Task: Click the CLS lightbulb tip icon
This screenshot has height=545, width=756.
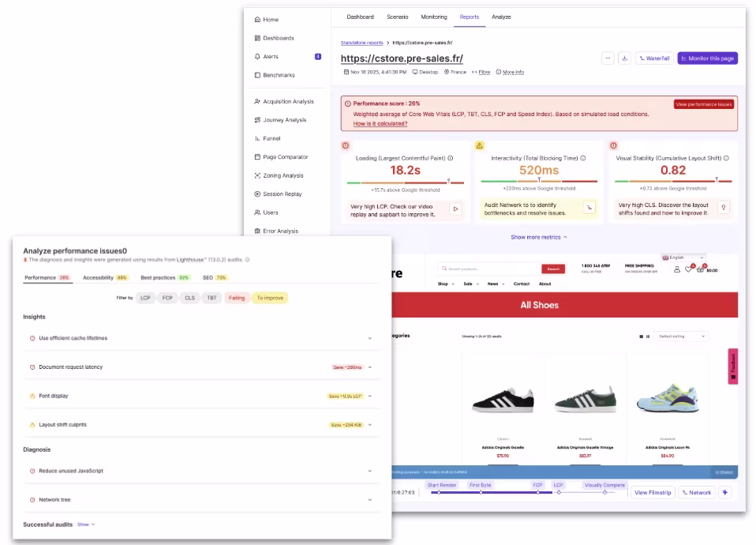Action: 723,208
